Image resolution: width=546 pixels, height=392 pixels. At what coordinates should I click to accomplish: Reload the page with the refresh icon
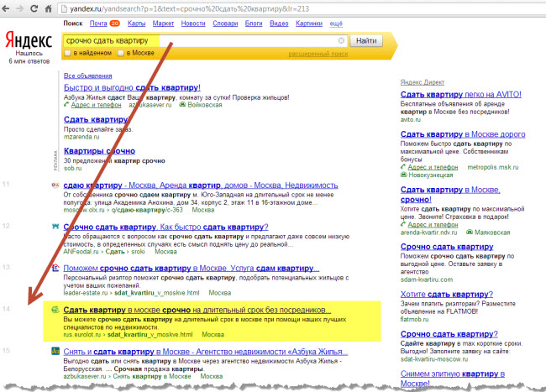pos(34,8)
